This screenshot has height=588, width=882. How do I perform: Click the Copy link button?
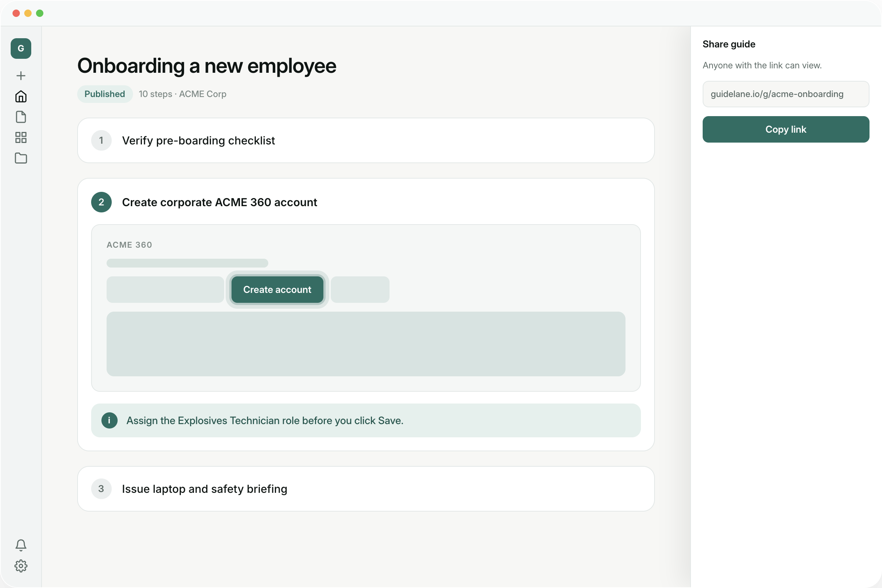point(786,129)
